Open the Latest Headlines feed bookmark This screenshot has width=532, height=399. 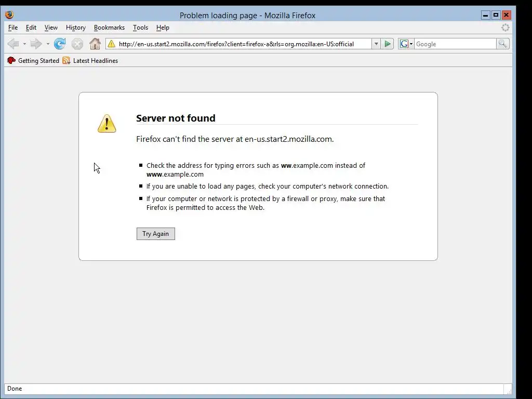coord(90,61)
